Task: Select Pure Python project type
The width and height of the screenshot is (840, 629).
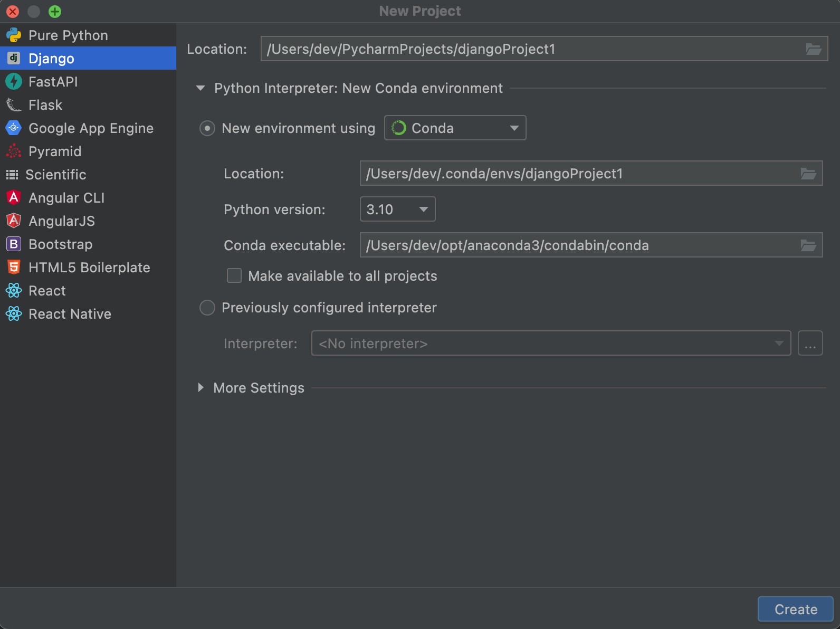Action: [x=88, y=35]
